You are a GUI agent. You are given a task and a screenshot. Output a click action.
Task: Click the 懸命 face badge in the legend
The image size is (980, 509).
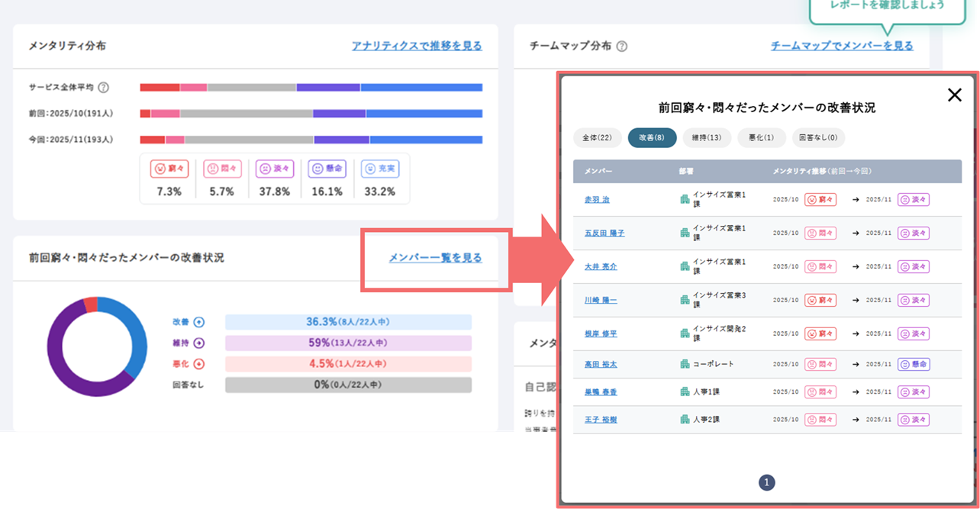pyautogui.click(x=327, y=169)
